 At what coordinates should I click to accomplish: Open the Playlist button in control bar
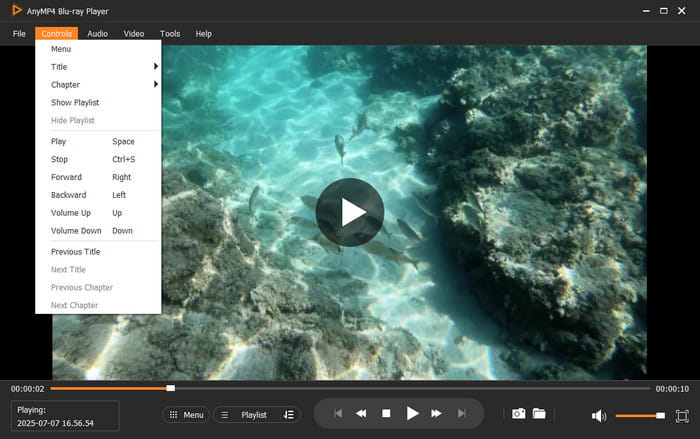(254, 415)
